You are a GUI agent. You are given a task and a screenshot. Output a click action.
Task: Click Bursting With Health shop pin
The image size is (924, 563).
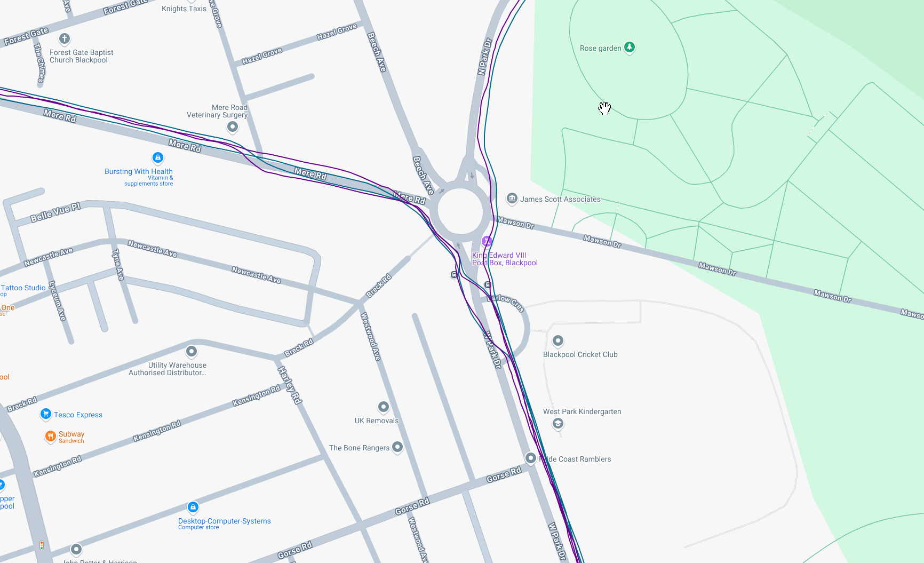(x=158, y=157)
